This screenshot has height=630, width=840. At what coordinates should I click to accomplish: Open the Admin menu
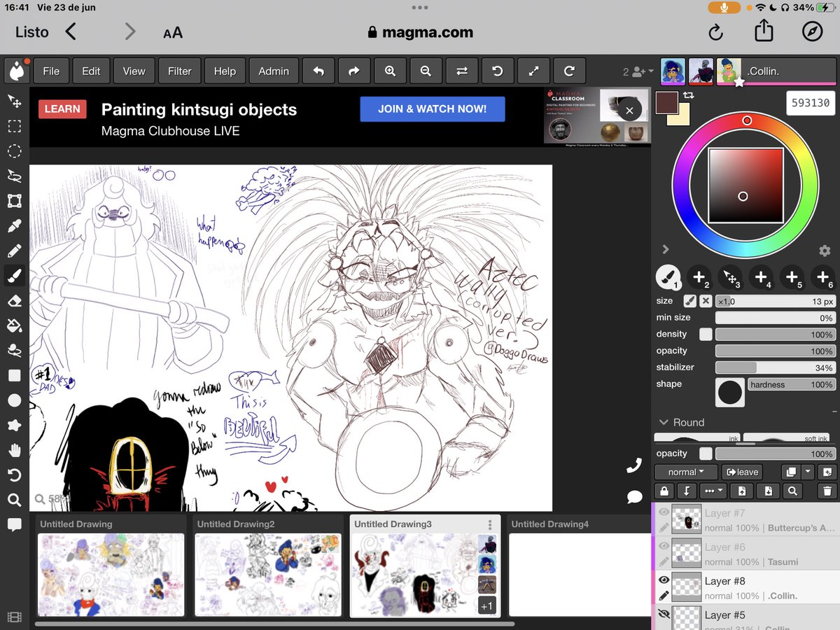pos(274,71)
